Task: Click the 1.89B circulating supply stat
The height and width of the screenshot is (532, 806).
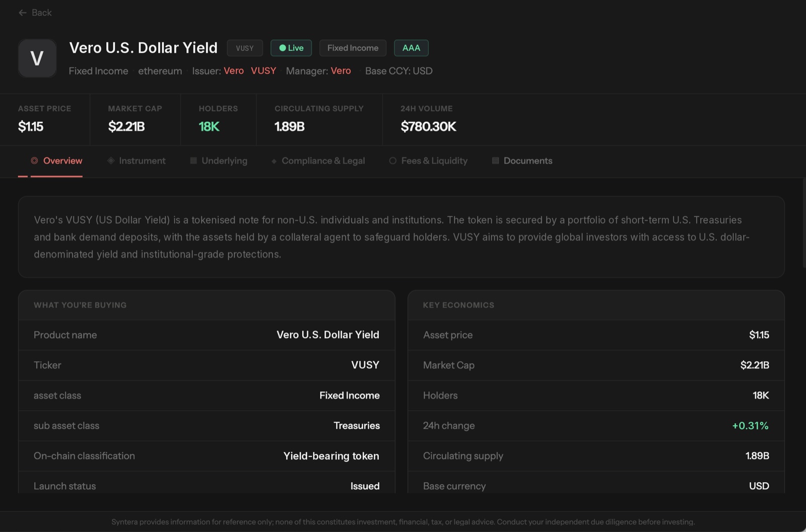Action: tap(290, 126)
